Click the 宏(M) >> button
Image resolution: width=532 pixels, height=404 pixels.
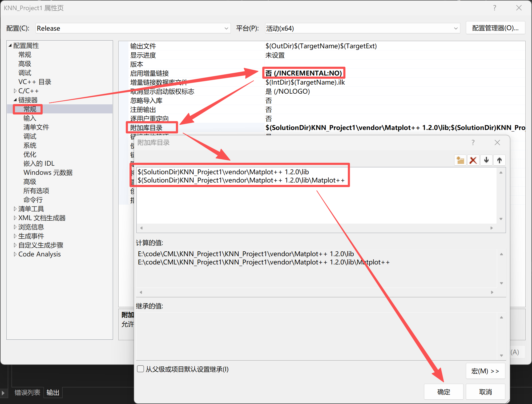pos(485,371)
